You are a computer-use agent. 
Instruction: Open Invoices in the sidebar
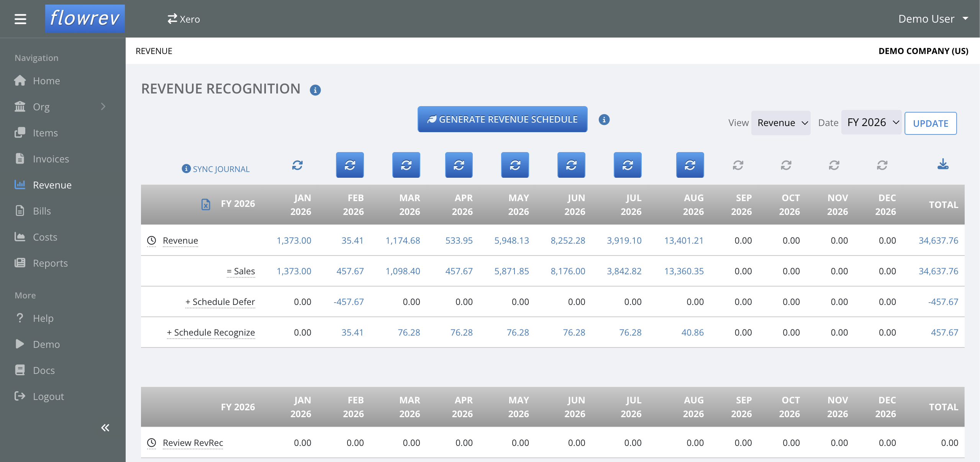(x=51, y=159)
